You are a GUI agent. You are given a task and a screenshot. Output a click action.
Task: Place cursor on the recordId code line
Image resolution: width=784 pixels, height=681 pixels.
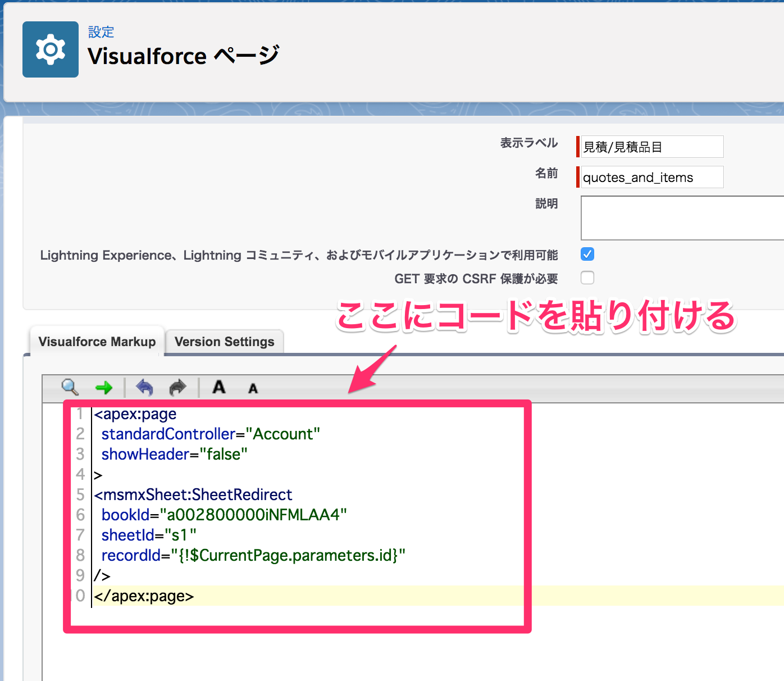253,555
